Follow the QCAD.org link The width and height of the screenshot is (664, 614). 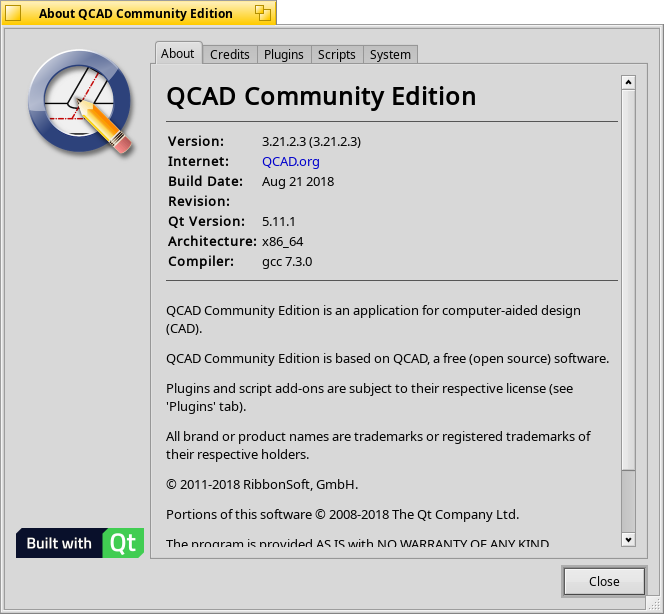(291, 161)
